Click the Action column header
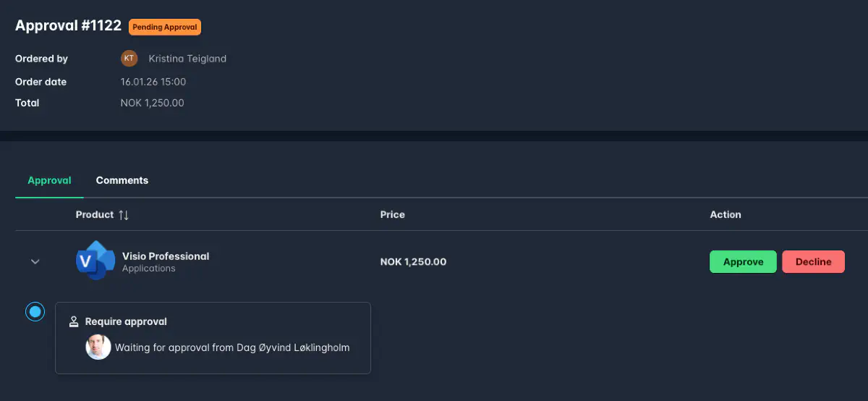 [726, 215]
